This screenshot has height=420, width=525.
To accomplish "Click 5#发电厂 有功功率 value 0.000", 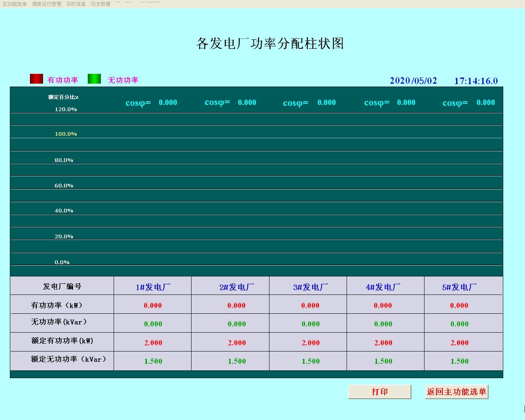I will [459, 306].
